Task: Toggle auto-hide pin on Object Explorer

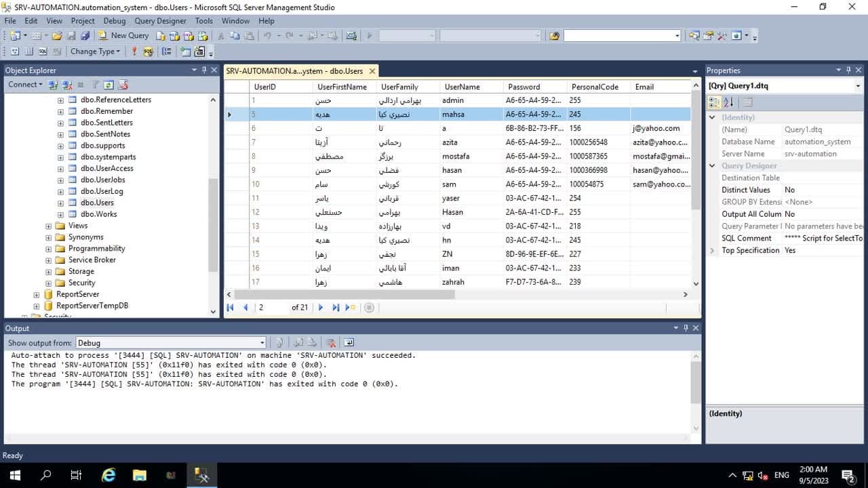Action: [x=204, y=70]
